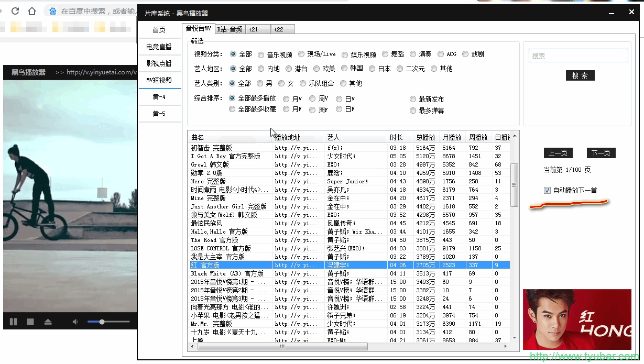644x364 pixels.
Task: Sort list by 时长 column header
Action: pos(400,137)
